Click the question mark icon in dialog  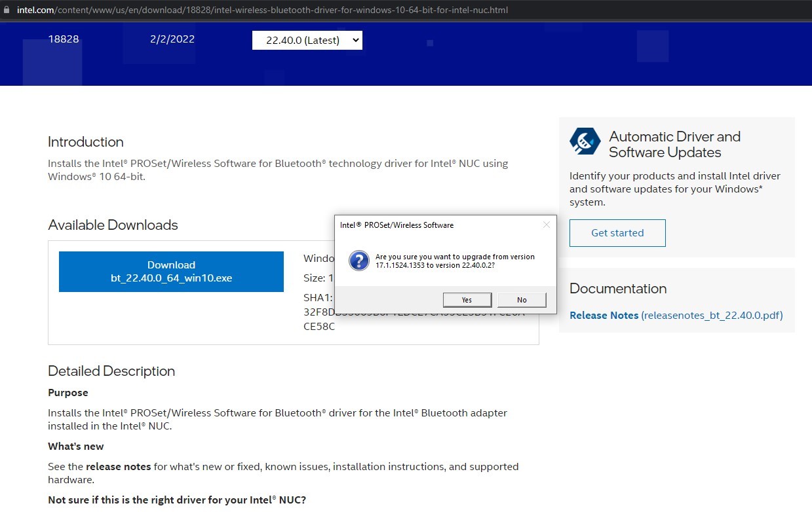click(359, 261)
